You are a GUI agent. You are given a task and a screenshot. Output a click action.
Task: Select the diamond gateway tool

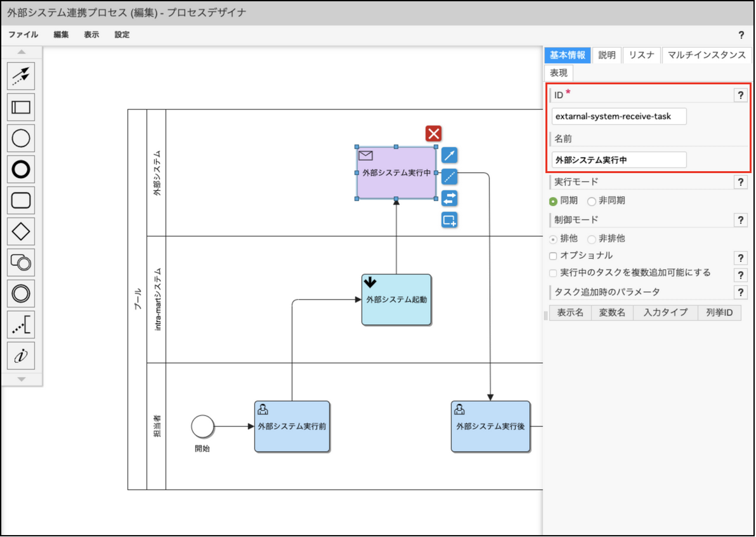pyautogui.click(x=21, y=231)
